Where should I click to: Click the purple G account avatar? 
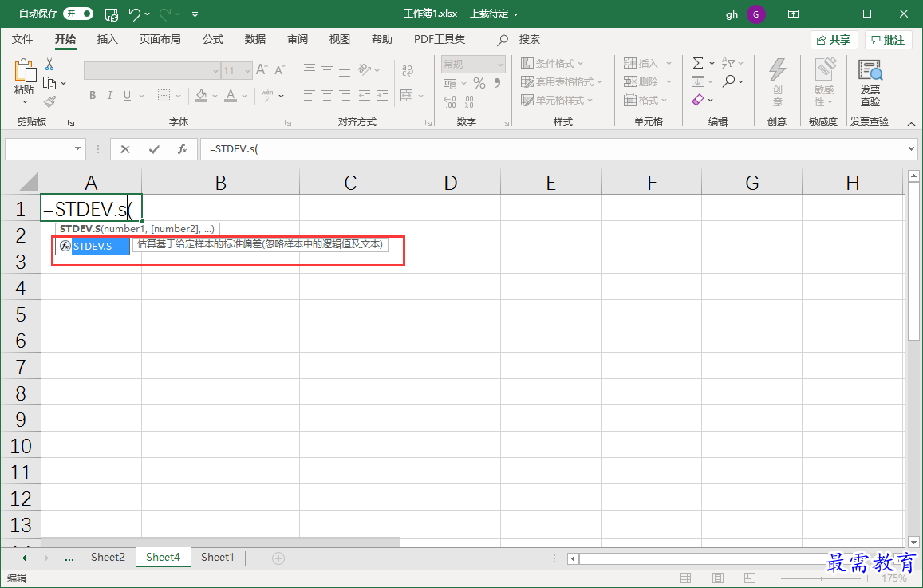755,14
